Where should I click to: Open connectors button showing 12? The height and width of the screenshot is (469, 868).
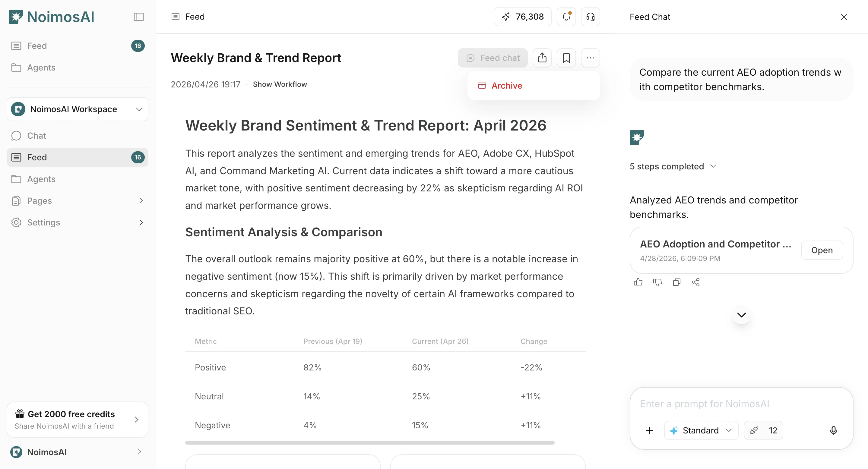(763, 430)
